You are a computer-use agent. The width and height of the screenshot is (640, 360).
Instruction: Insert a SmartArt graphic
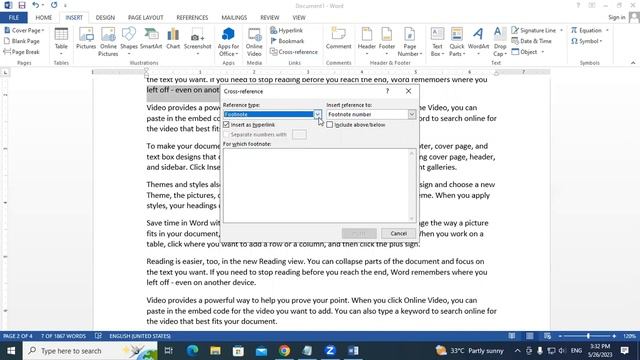click(x=151, y=39)
